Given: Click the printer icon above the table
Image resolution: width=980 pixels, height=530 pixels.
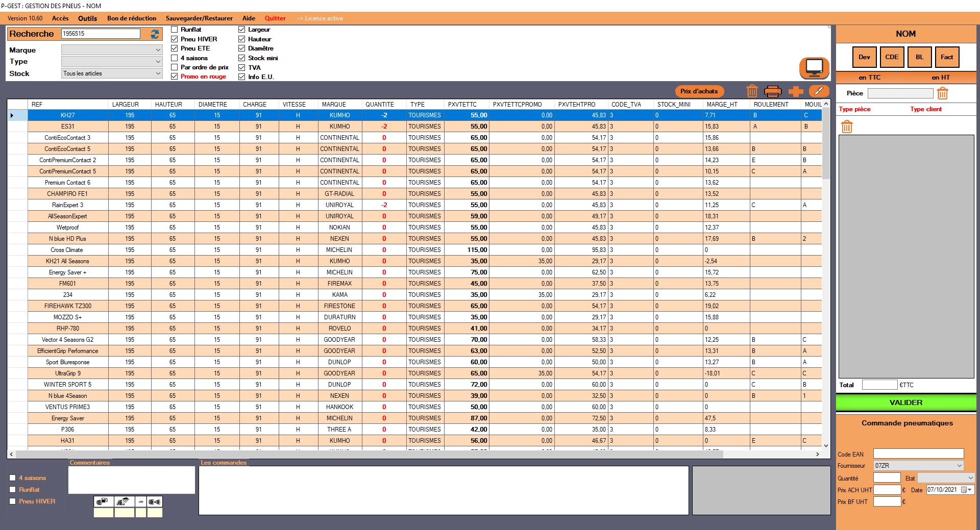Looking at the screenshot, I should pyautogui.click(x=773, y=91).
